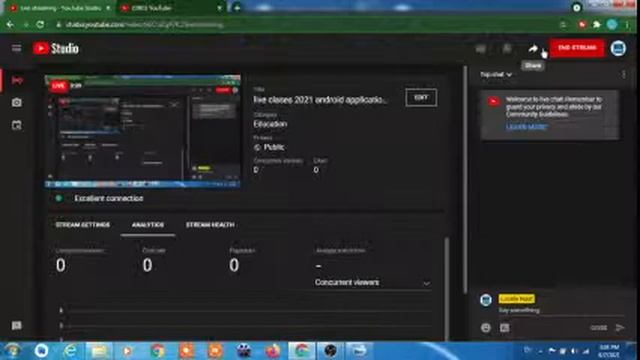Screen dimensions: 640x360
Task: Open the Top chat dropdown
Action: pos(496,75)
